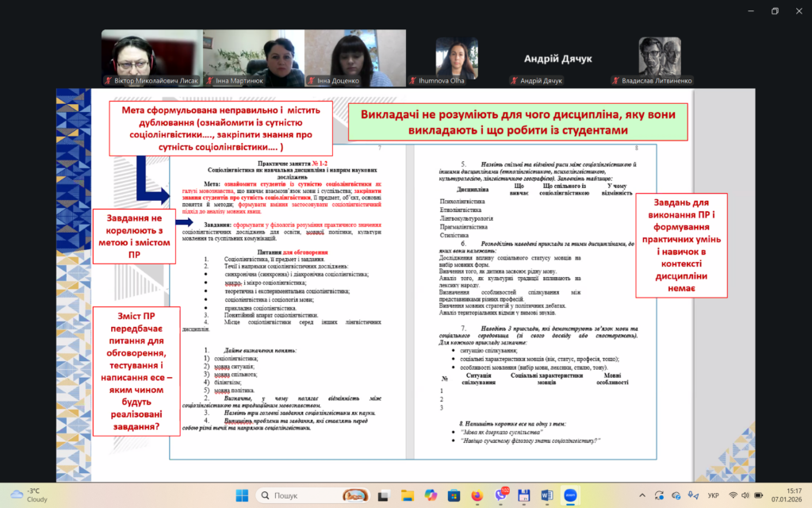Launch Firefox from the taskbar
Viewport: 812px width, 508px height.
click(x=477, y=495)
